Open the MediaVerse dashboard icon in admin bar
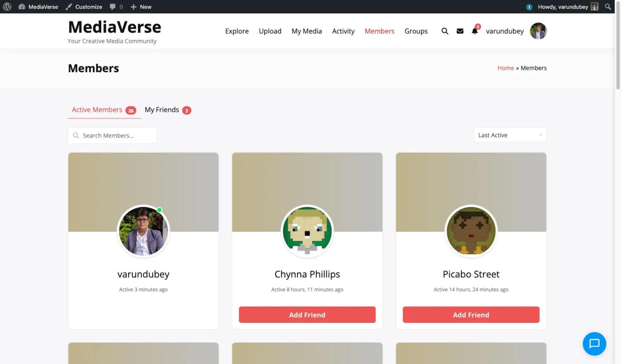Viewport: 621px width, 364px height. coord(22,7)
